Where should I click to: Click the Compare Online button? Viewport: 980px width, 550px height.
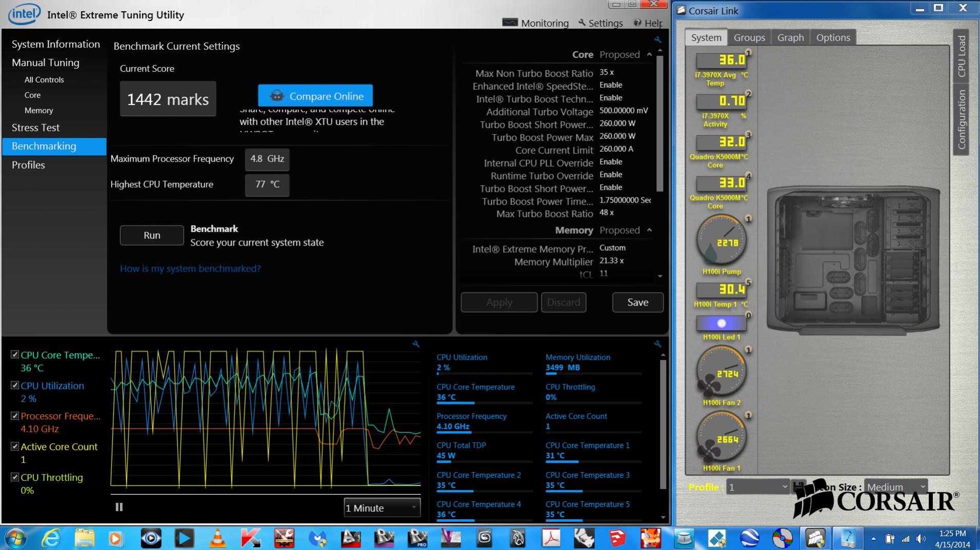(x=315, y=96)
